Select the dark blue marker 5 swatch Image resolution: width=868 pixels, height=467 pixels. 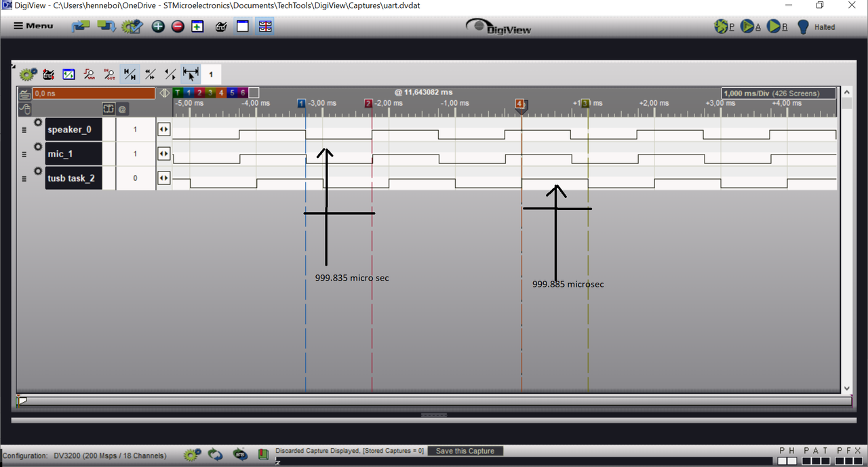[x=232, y=93]
